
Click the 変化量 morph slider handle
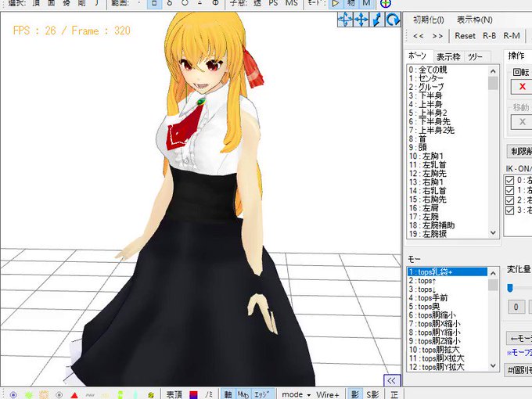tap(510, 288)
